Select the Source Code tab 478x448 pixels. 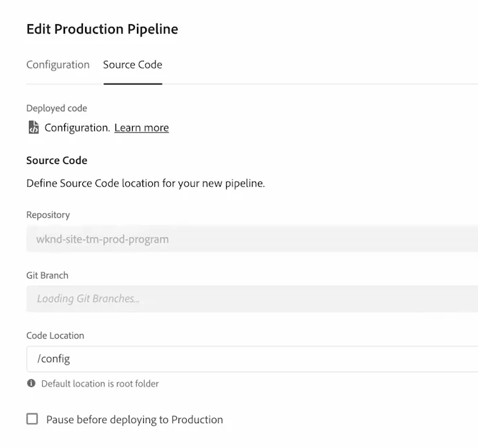coord(133,64)
